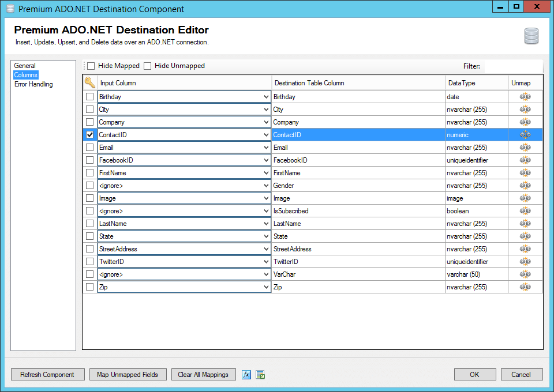
Task: Select the VarChar destination column cell
Action: pos(358,274)
